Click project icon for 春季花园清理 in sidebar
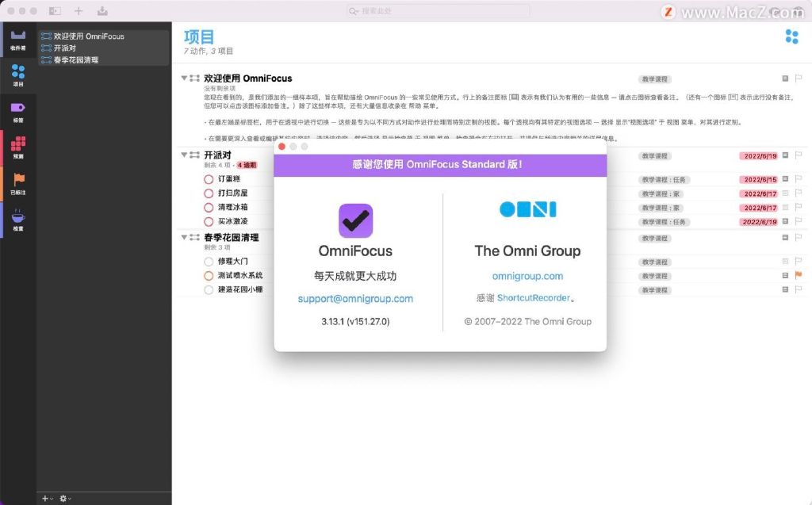Viewport: 812px width, 505px height. [46, 60]
